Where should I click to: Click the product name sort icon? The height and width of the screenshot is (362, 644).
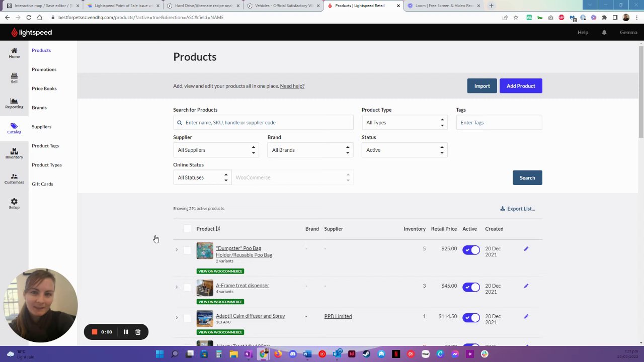point(218,229)
